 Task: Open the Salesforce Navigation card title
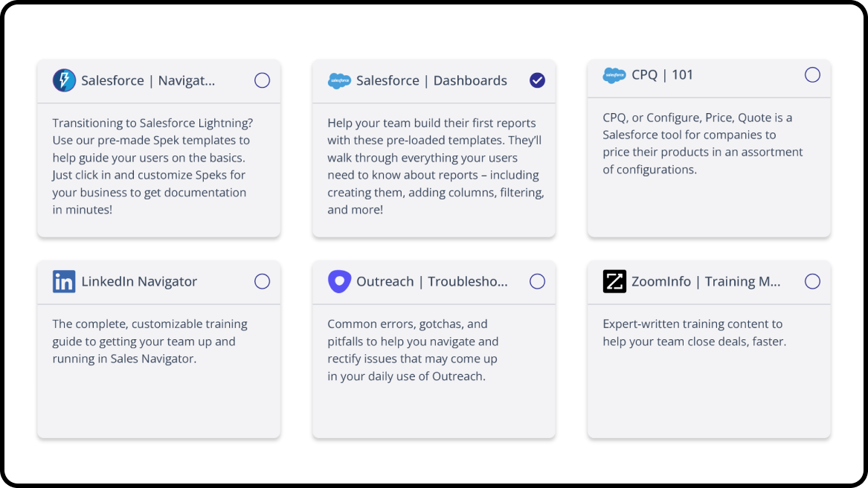tap(148, 80)
